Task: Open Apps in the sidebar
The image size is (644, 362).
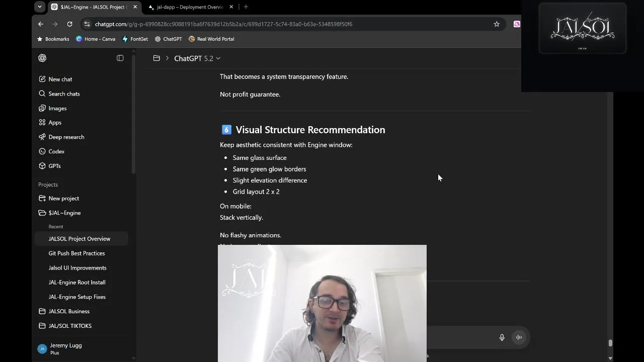Action: coord(55,123)
